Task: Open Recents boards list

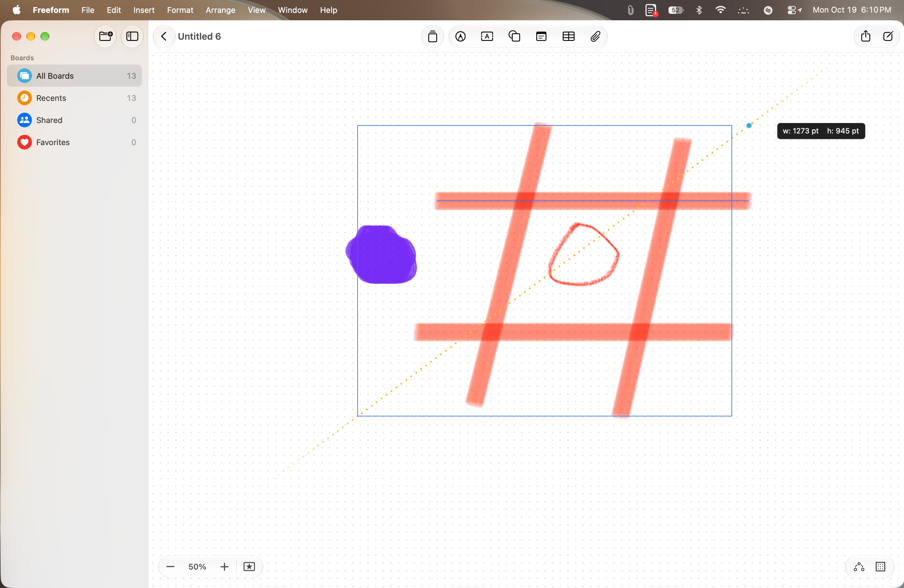Action: 74,98
